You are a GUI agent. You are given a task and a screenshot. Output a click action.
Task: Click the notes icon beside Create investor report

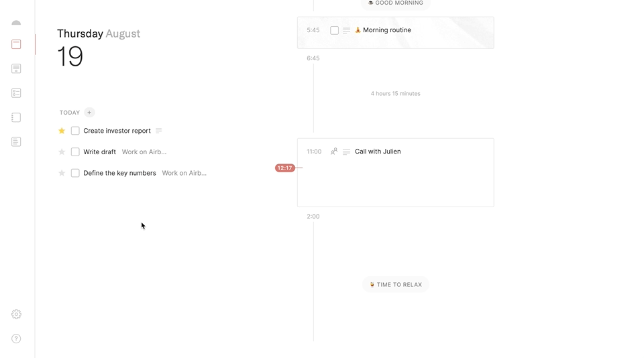tap(159, 131)
